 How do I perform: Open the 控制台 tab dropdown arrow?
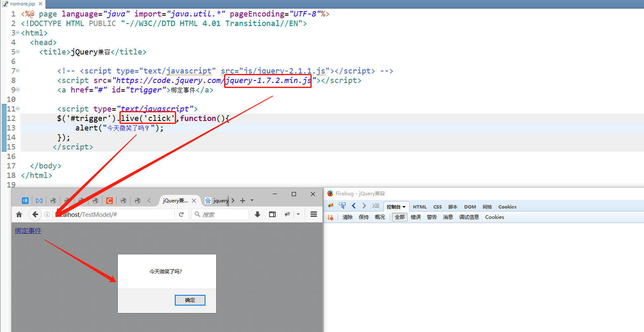click(x=404, y=207)
